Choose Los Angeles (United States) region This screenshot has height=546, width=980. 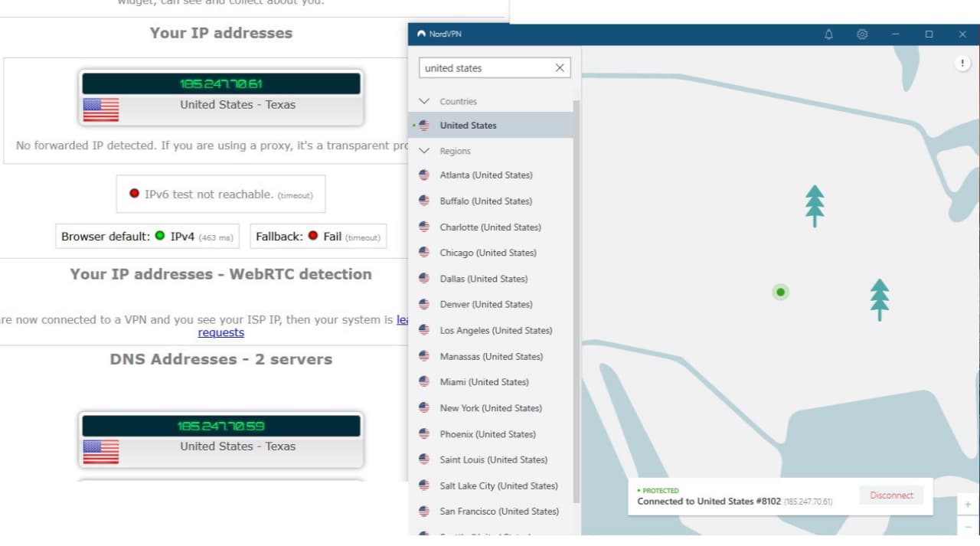[x=495, y=331]
